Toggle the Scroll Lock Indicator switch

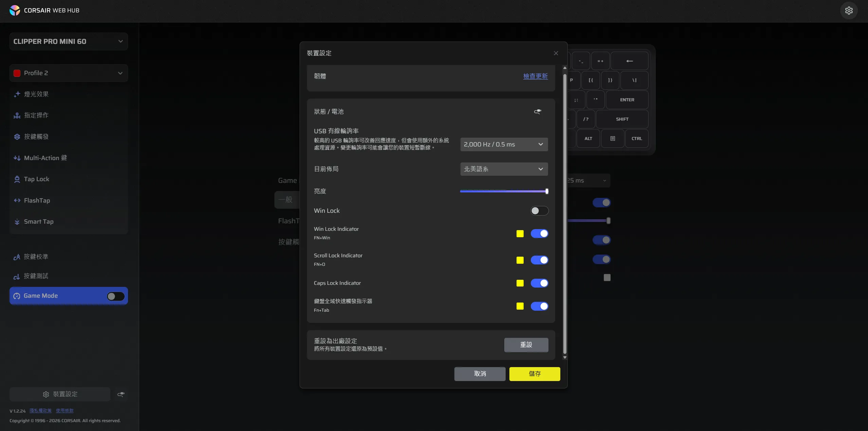point(539,260)
